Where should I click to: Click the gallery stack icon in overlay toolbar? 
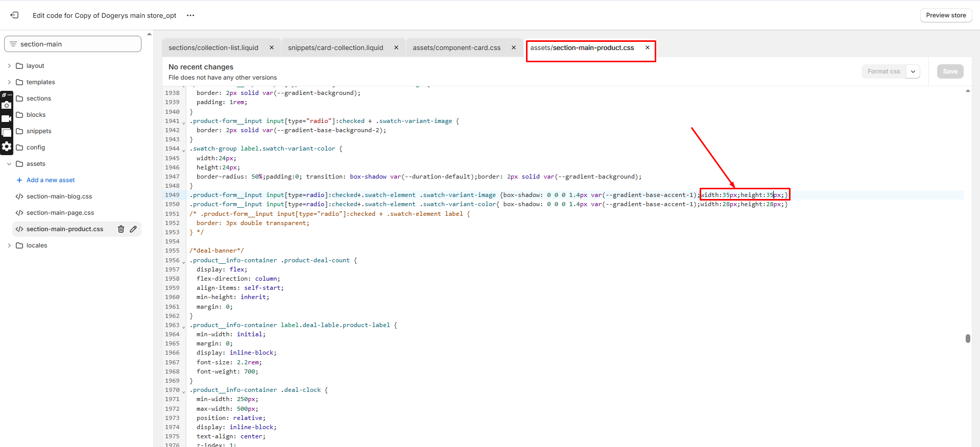[x=7, y=132]
